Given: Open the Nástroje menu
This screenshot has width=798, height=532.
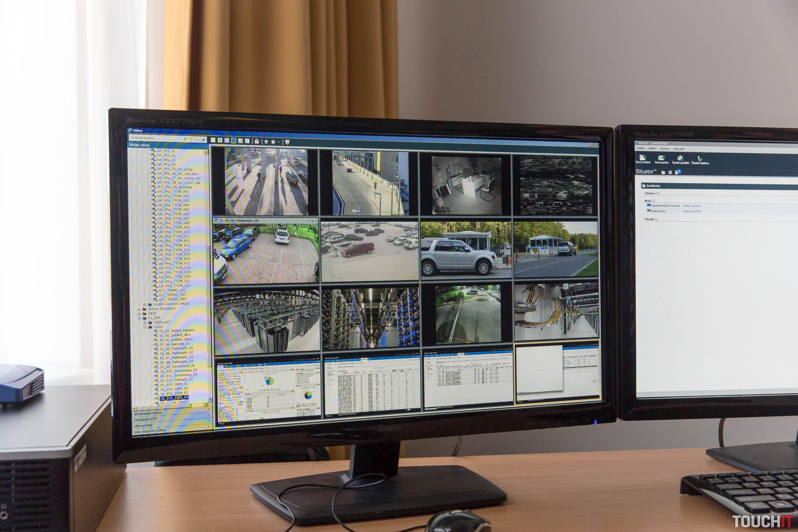Looking at the screenshot, I should 665,149.
